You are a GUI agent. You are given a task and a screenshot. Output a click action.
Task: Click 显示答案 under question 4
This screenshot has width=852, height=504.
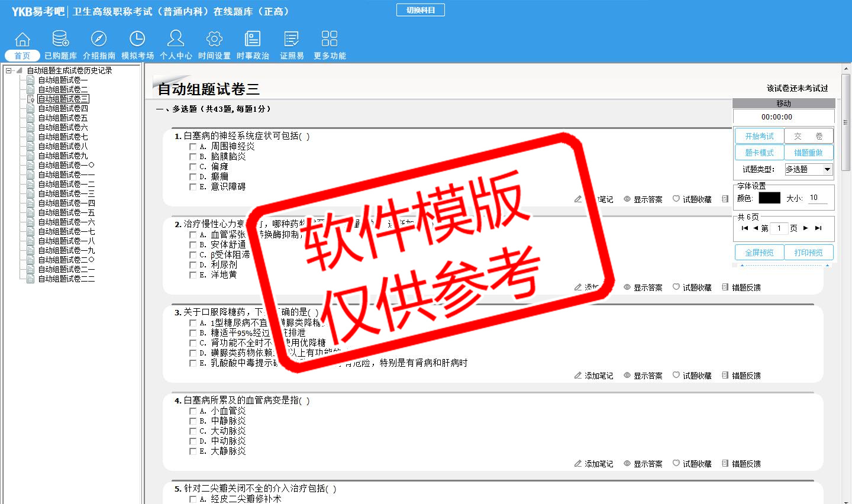pyautogui.click(x=643, y=464)
